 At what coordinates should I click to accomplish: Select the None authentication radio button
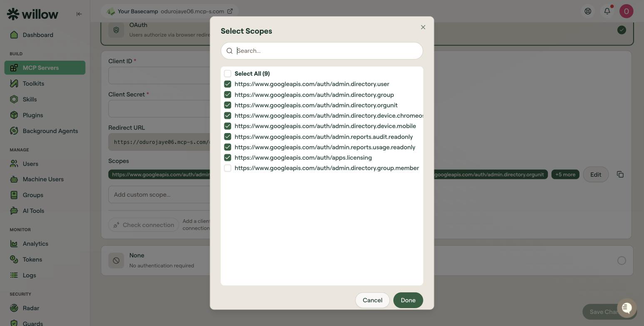click(622, 261)
